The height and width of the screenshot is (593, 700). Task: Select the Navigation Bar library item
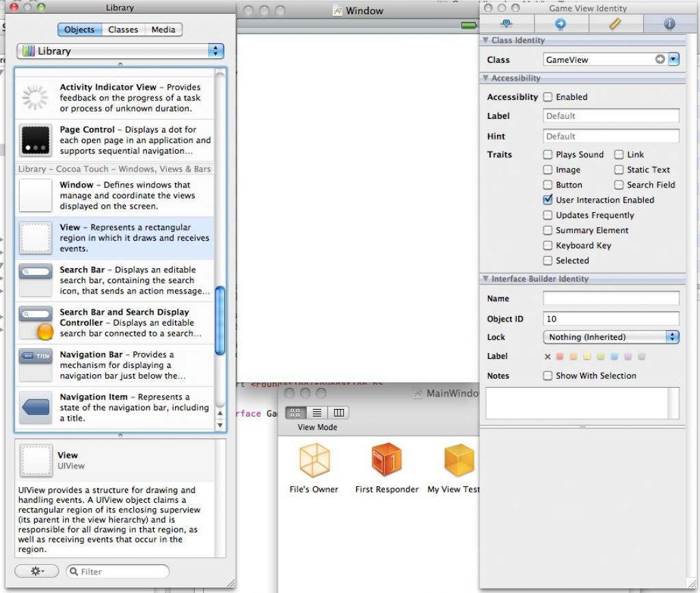(x=115, y=365)
